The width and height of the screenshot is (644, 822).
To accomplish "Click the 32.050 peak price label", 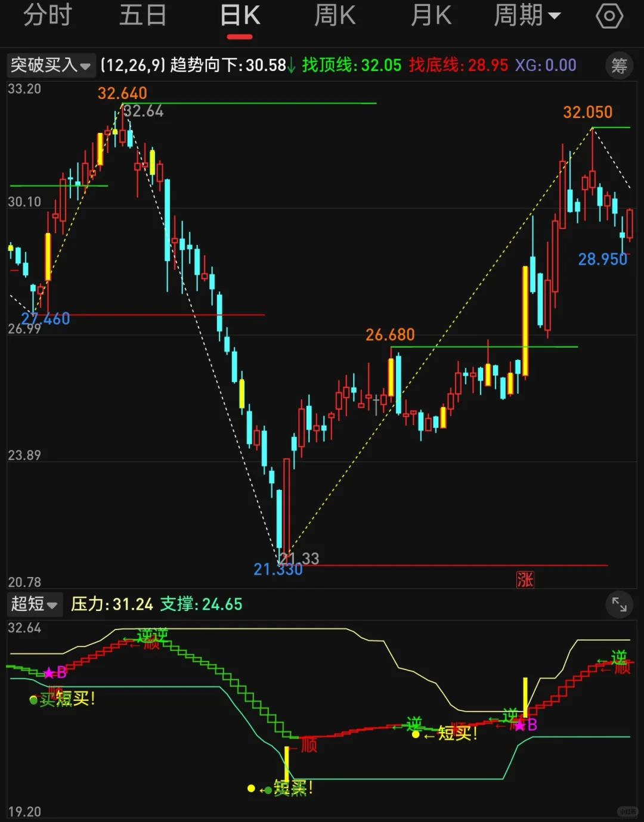I will tap(588, 112).
